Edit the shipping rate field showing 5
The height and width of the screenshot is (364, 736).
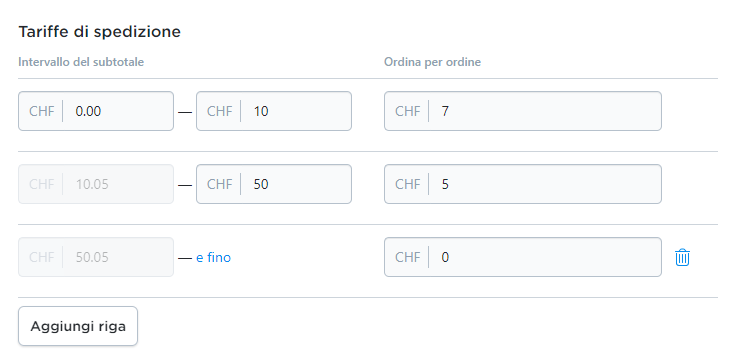click(522, 184)
